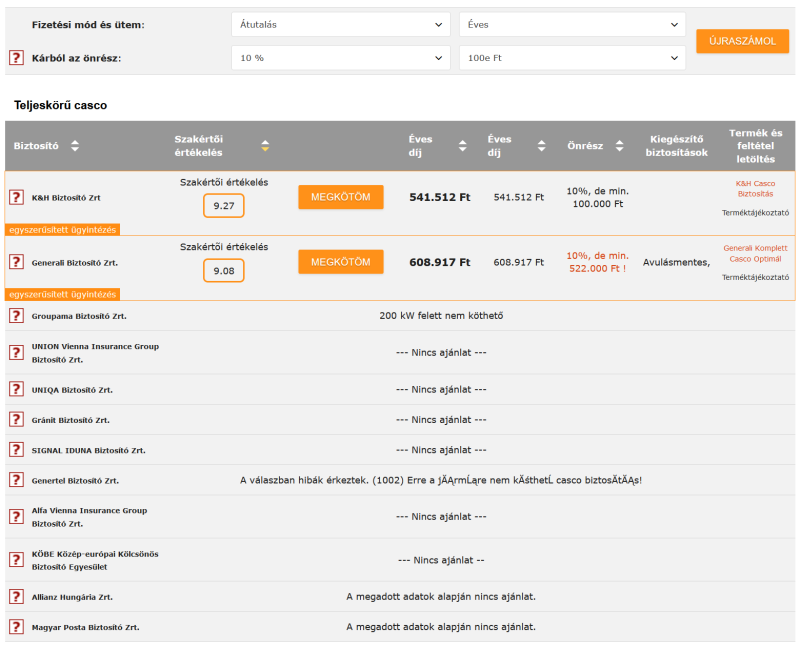The height and width of the screenshot is (647, 800).
Task: Click Genertel's error message about casco
Action: click(441, 480)
